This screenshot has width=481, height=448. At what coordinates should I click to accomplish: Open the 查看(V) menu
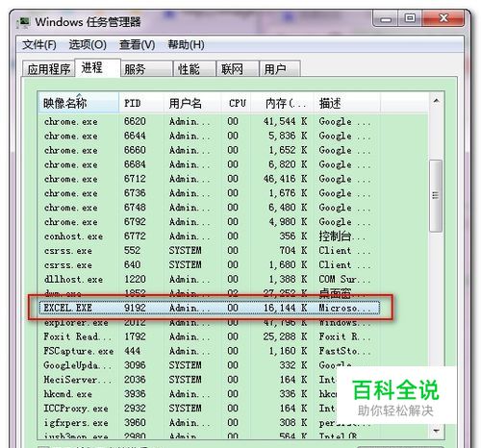point(137,44)
